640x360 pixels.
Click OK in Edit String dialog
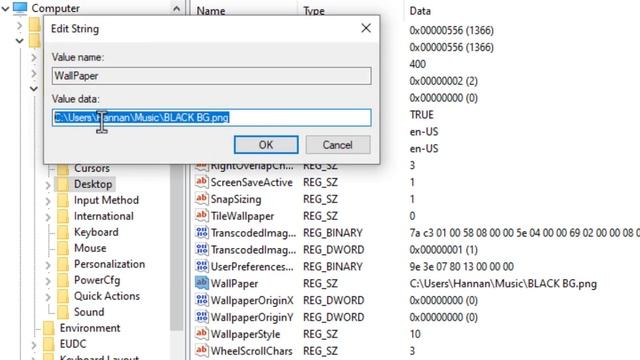(x=266, y=145)
